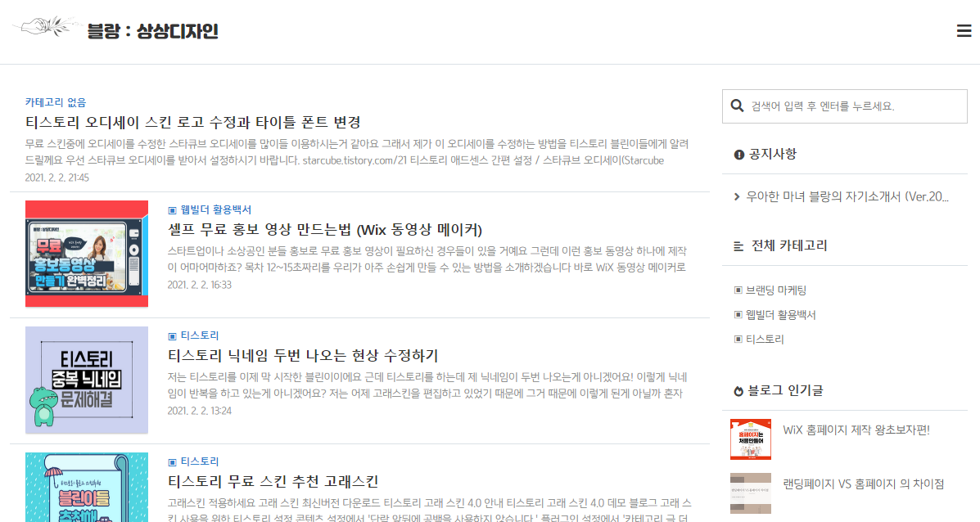Click category icon above 닉네임 두번 나오는 post

coord(173,336)
